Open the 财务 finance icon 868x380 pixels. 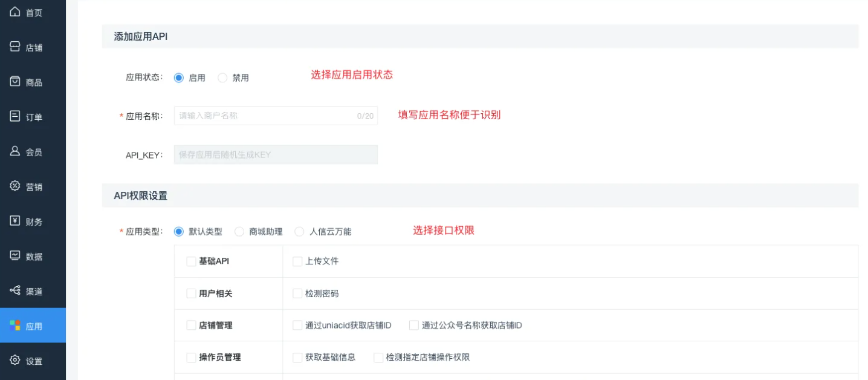click(15, 221)
